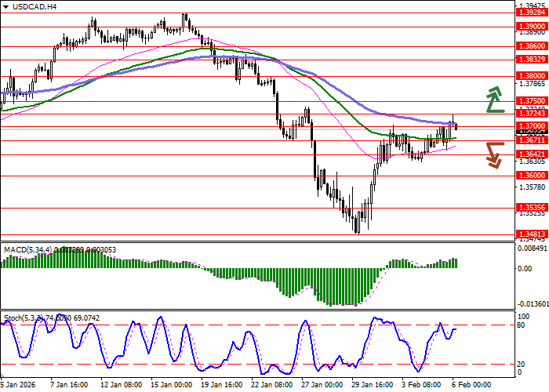The height and width of the screenshot is (392, 549).
Task: Click the 6 Feb 00:00 time label
Action: click(x=471, y=385)
